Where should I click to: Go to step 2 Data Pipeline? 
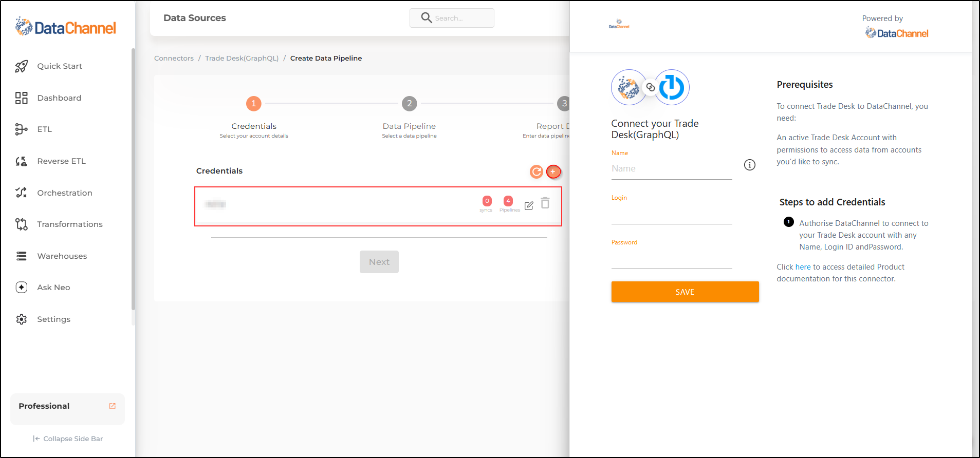410,104
